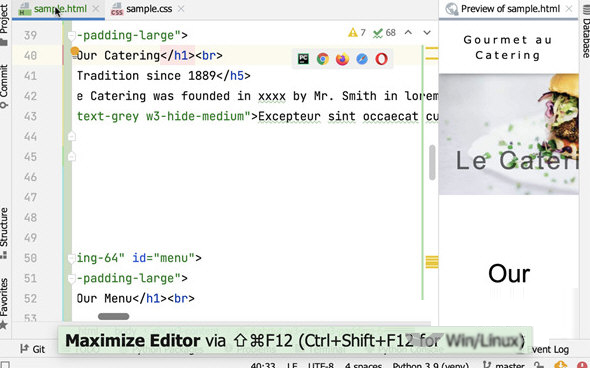Open the Favorites tool window
Viewport: 590px width, 368px height.
click(x=4, y=303)
